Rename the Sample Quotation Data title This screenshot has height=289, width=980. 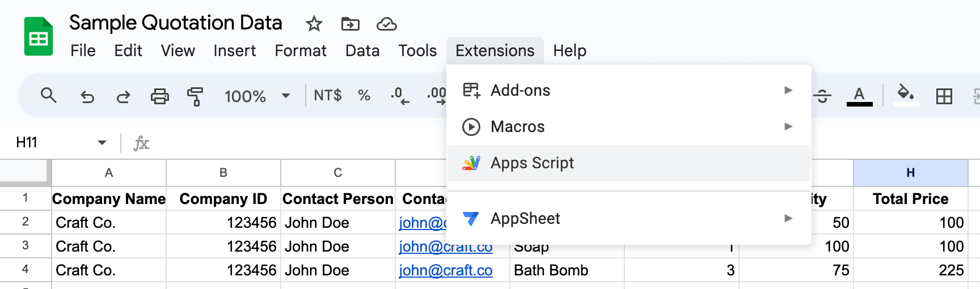tap(176, 23)
